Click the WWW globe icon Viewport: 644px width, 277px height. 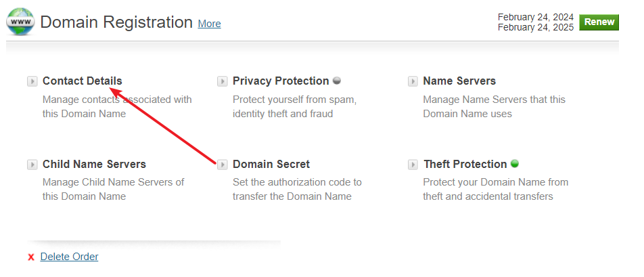pyautogui.click(x=20, y=22)
